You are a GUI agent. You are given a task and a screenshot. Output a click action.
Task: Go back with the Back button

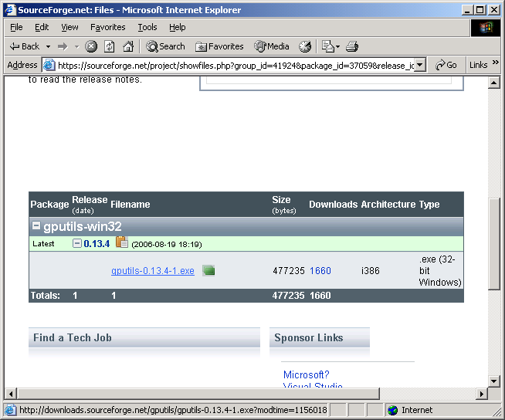click(25, 46)
